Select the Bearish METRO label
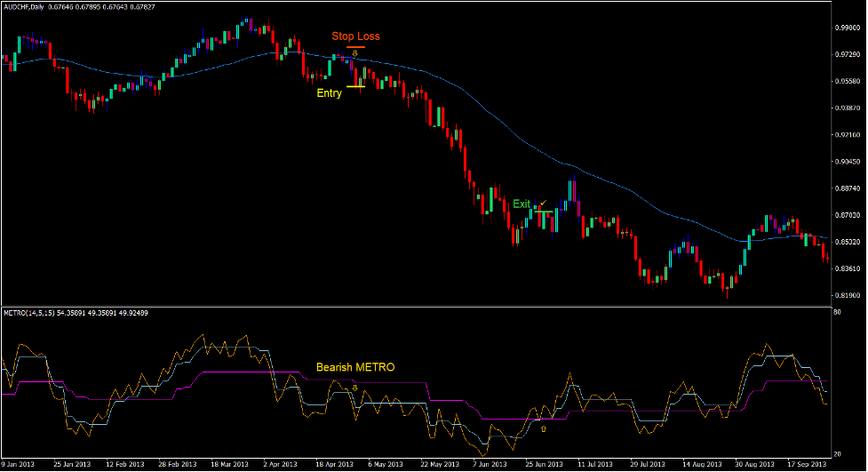The width and height of the screenshot is (868, 472). (x=355, y=367)
